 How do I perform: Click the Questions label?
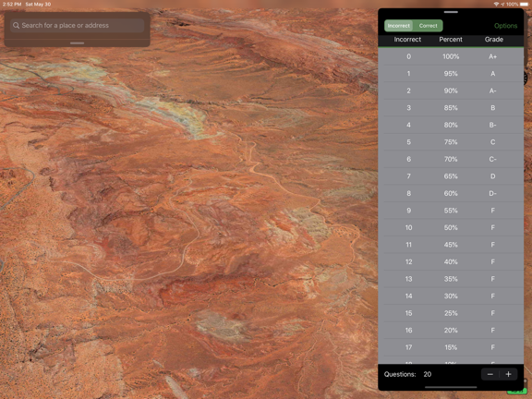coord(400,374)
